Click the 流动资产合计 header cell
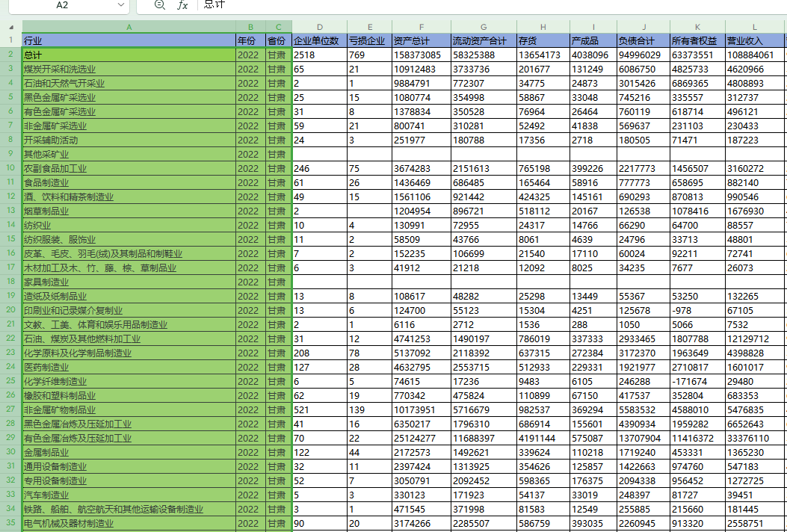 pos(484,40)
